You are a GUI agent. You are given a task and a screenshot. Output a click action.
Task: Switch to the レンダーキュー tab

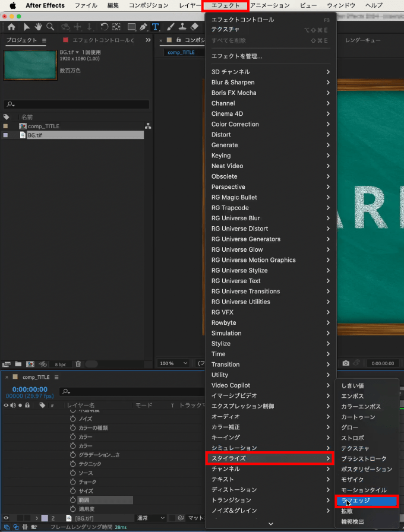pyautogui.click(x=362, y=40)
